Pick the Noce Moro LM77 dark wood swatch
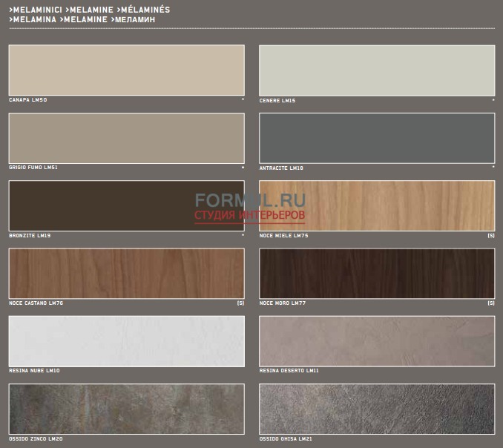503x448 pixels. [376, 273]
